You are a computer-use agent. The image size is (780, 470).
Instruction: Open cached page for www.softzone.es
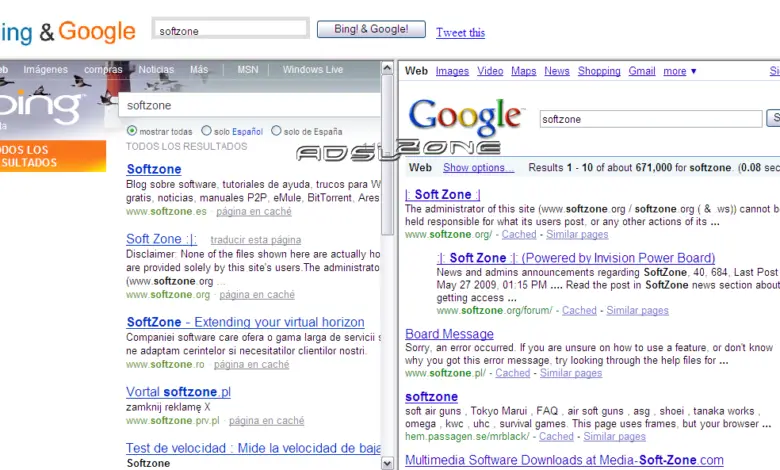tap(254, 211)
